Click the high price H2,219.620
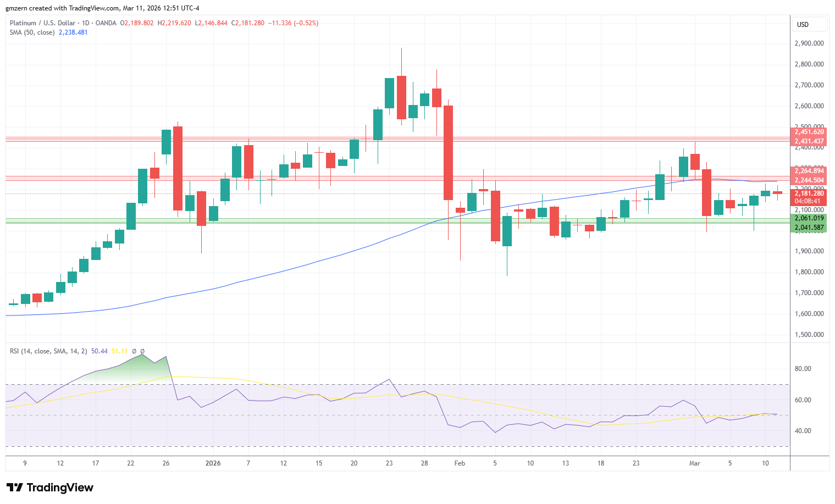The width and height of the screenshot is (835, 504). [174, 23]
